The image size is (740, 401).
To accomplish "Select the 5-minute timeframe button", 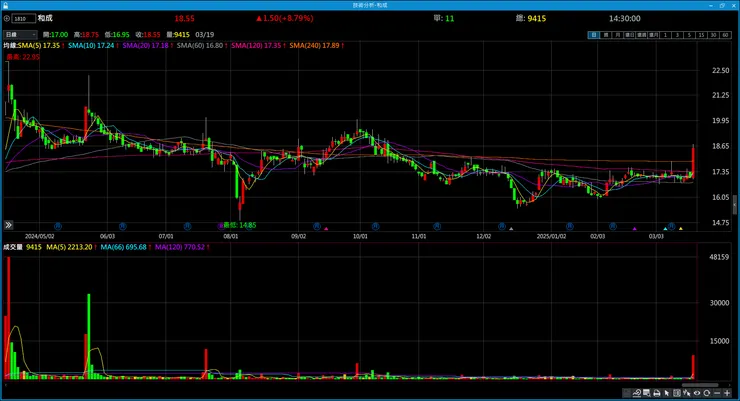I will click(x=689, y=35).
